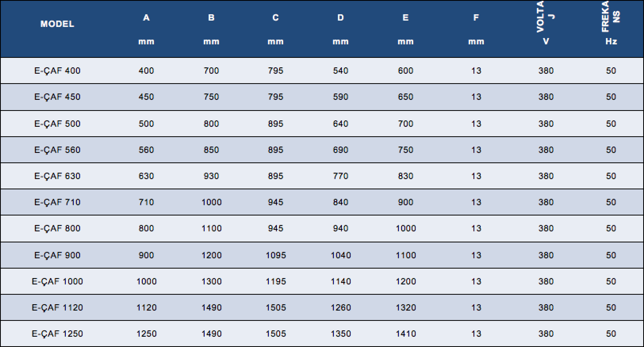
Task: Select the E-ÇAF 800 model cell
Action: click(x=57, y=228)
